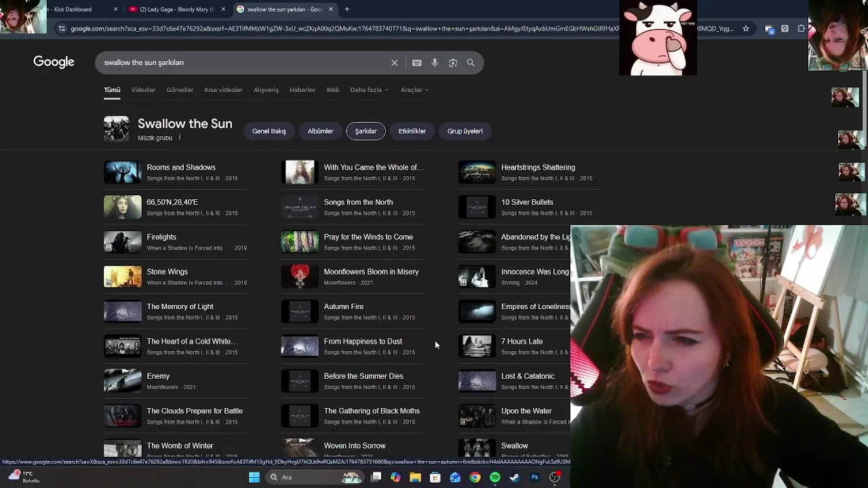Open the weather widget showing 11°C
Viewport: 868px width, 488px height.
24,477
